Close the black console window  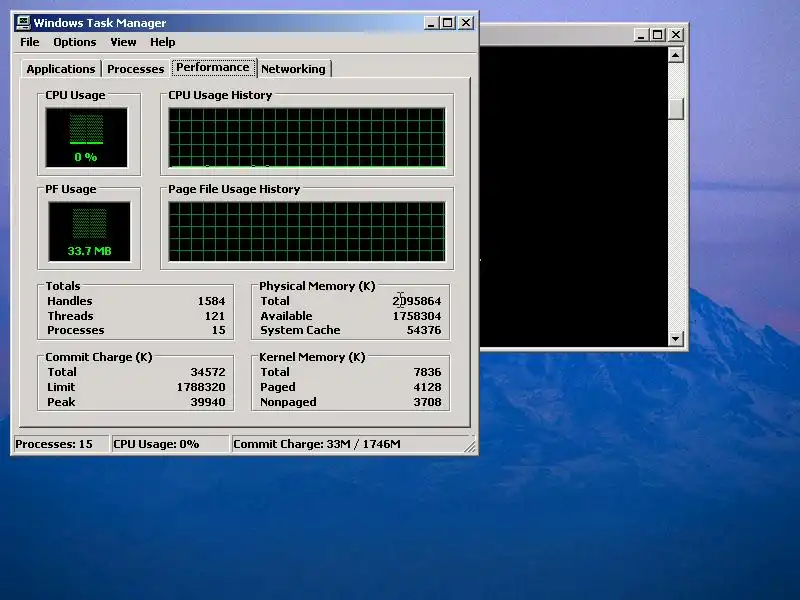coord(676,35)
